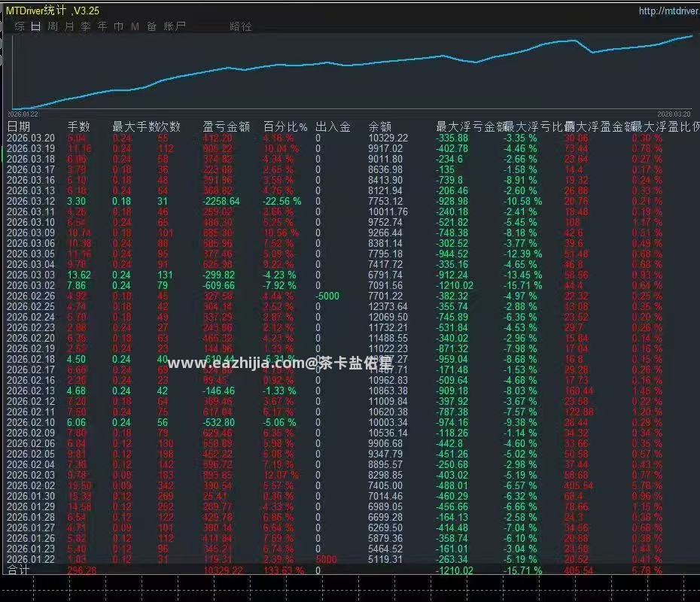The height and width of the screenshot is (602, 700).
Task: Open the http://mtdriver link at top right
Action: (668, 11)
